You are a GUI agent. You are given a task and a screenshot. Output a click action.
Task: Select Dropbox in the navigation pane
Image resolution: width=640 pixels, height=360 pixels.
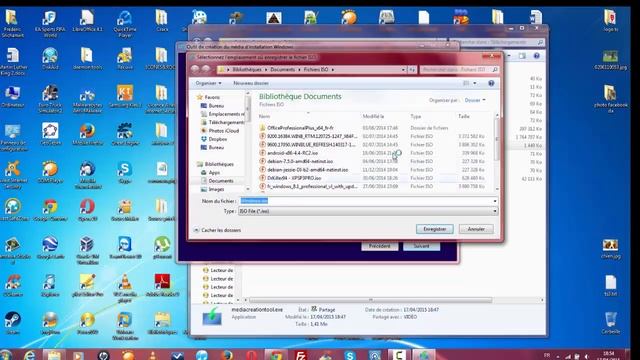point(214,139)
